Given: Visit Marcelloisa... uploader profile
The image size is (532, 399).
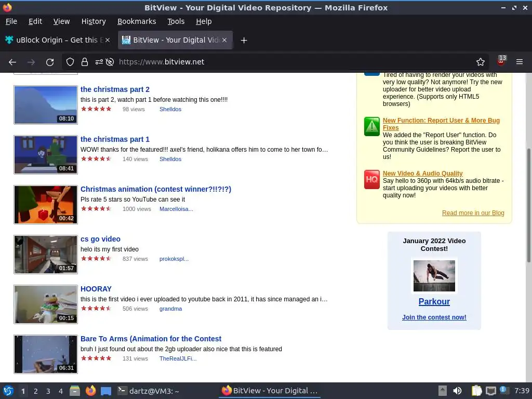Looking at the screenshot, I should 176,209.
